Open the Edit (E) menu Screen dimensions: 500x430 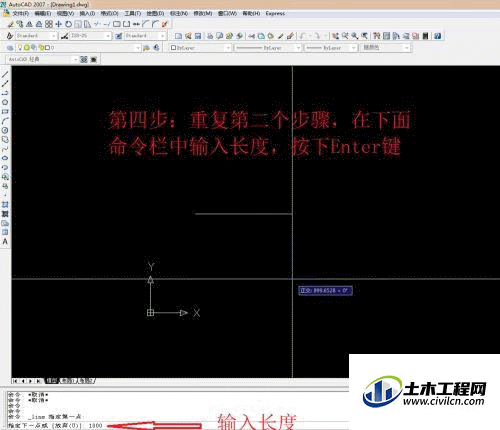pos(43,14)
